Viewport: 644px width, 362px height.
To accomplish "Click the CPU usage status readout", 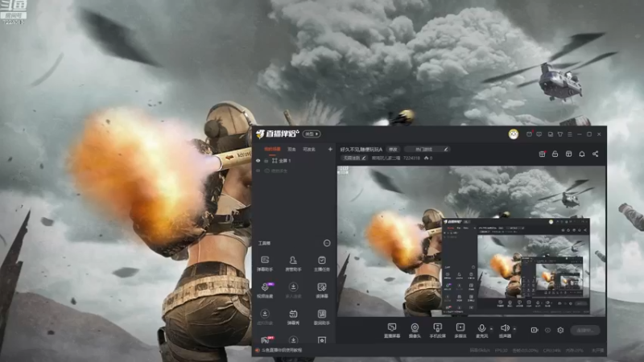I will (x=551, y=351).
